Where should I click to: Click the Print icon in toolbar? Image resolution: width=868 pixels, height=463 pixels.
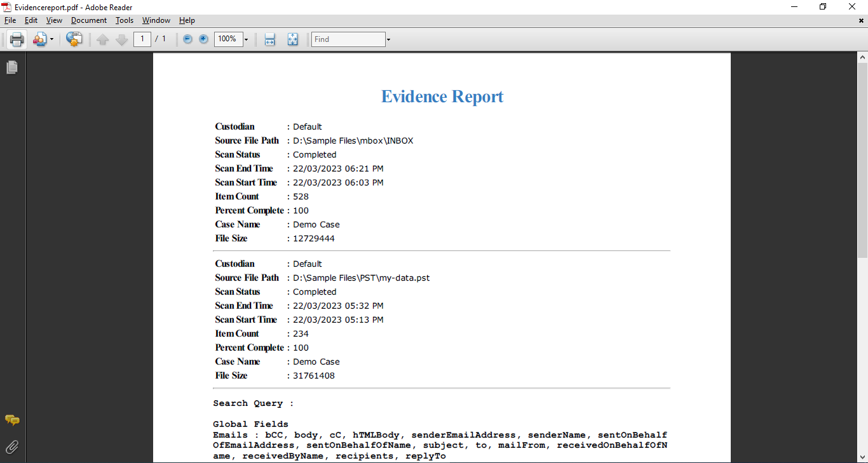pos(17,39)
